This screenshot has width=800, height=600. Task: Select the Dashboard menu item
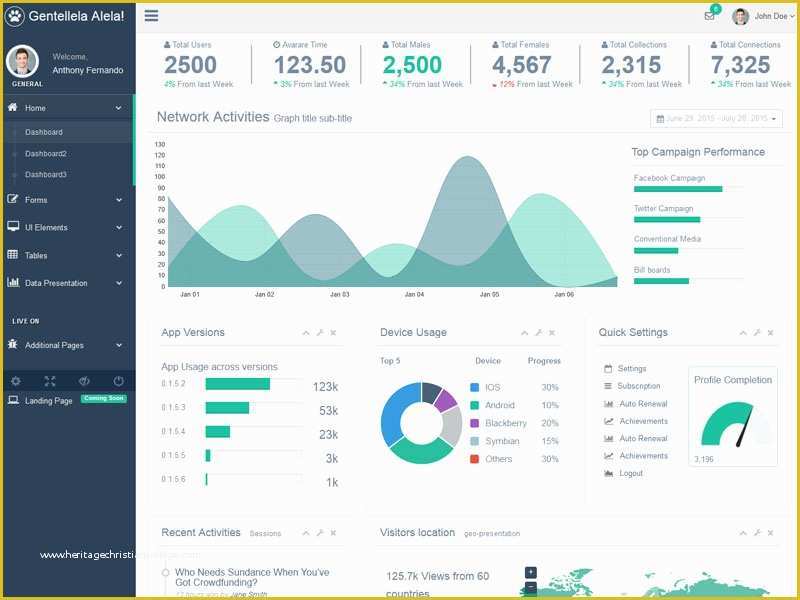coord(44,132)
